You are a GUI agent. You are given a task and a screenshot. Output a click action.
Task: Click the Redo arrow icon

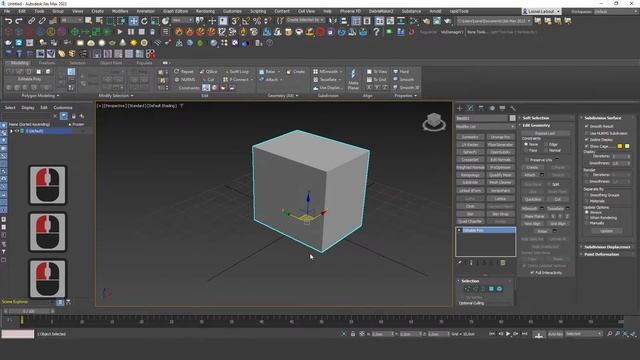point(19,21)
